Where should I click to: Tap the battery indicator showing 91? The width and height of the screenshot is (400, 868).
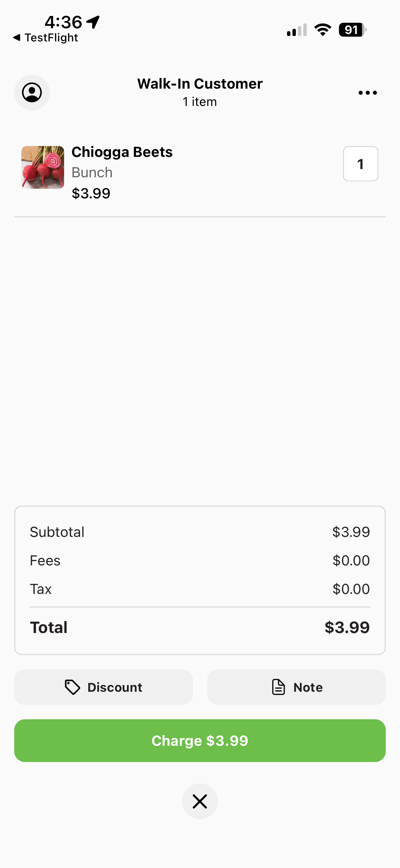pos(352,30)
